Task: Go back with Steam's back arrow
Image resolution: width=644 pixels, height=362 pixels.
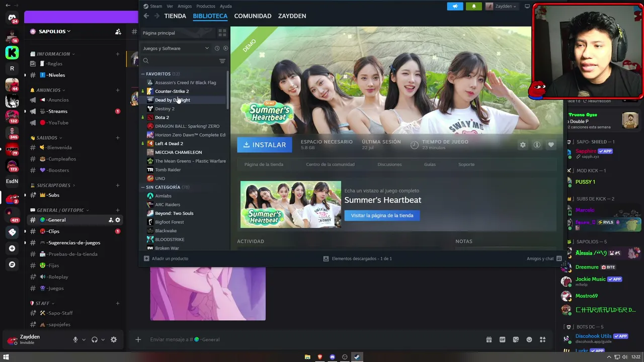Action: [146, 16]
